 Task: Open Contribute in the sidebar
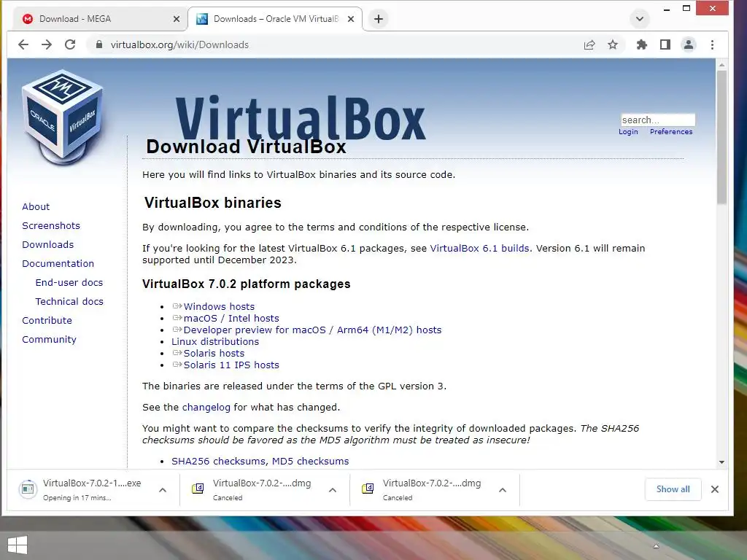point(47,321)
